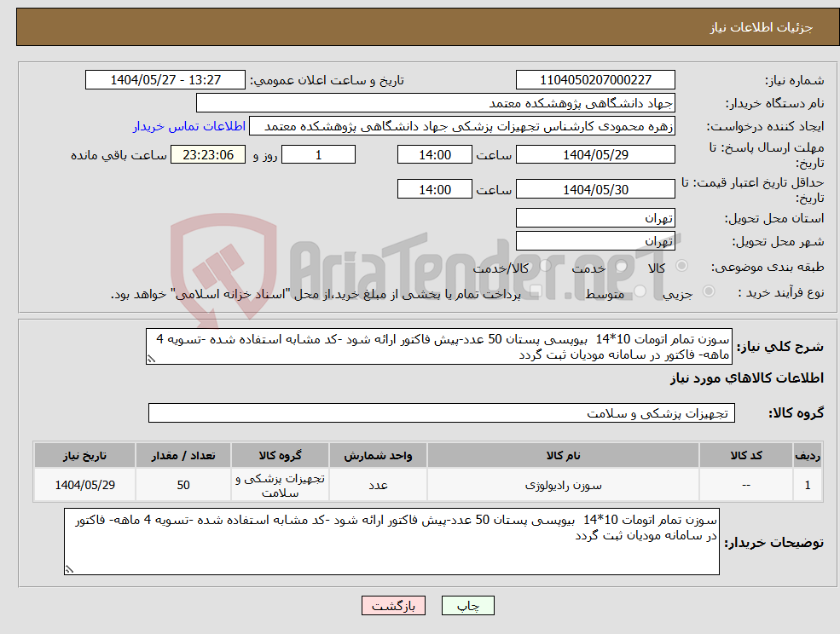The image size is (840, 634).
Task: Click the delivery city تهران field
Action: (595, 241)
